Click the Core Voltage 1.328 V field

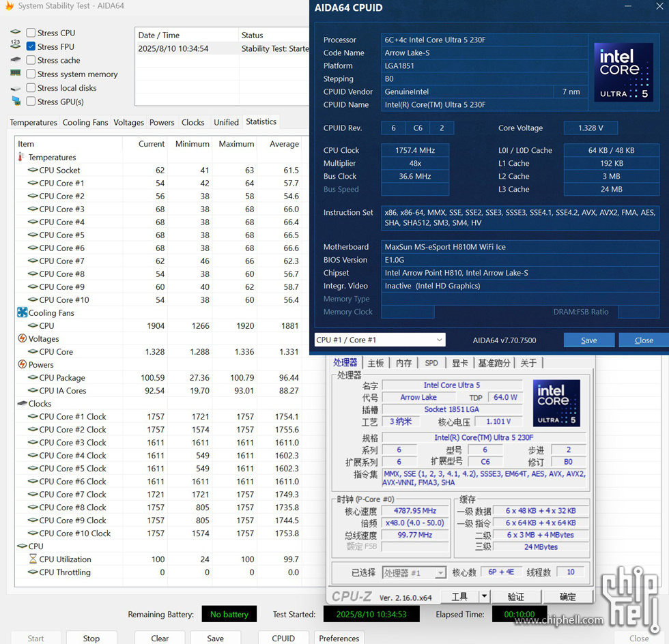click(590, 128)
